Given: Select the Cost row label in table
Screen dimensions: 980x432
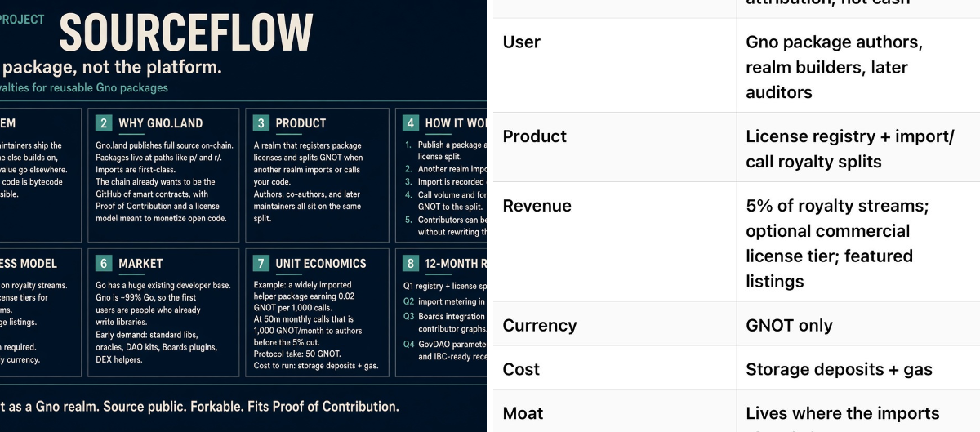Looking at the screenshot, I should [x=521, y=369].
